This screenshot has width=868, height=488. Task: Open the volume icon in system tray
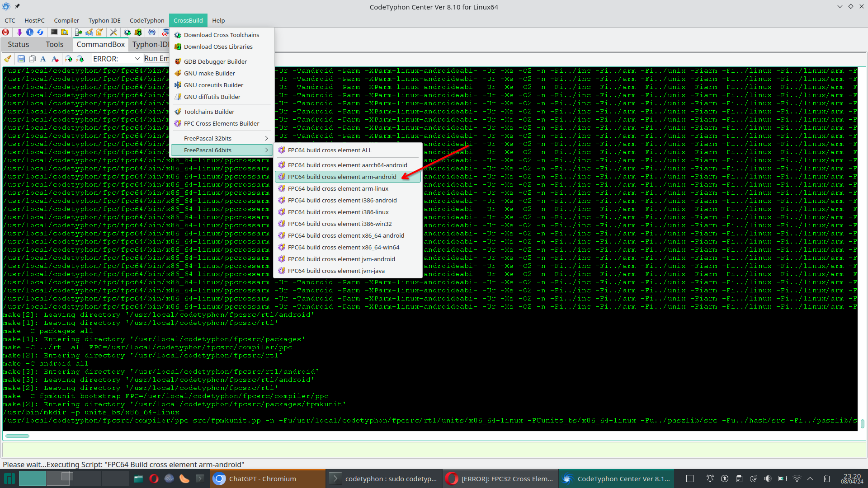[768, 479]
